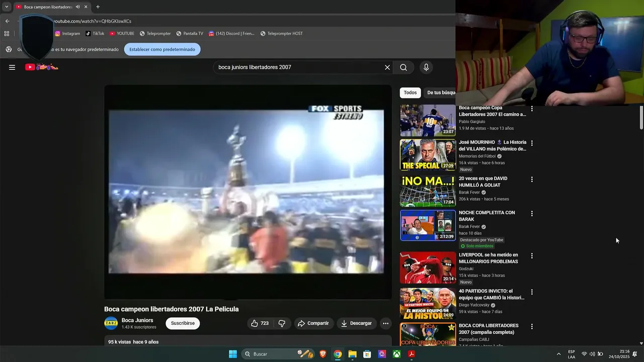The width and height of the screenshot is (644, 362).
Task: Open the notification bell in system tray
Action: tap(635, 354)
